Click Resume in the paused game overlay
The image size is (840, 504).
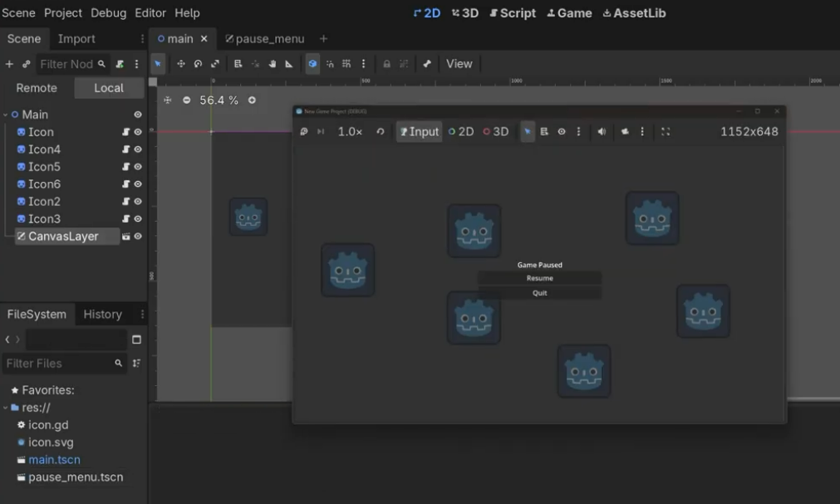point(539,279)
